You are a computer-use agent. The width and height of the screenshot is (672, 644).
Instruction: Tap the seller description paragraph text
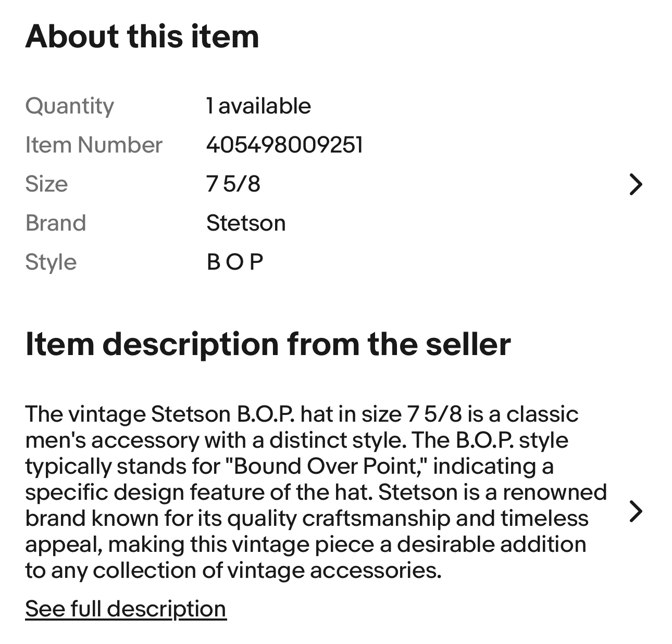point(316,492)
